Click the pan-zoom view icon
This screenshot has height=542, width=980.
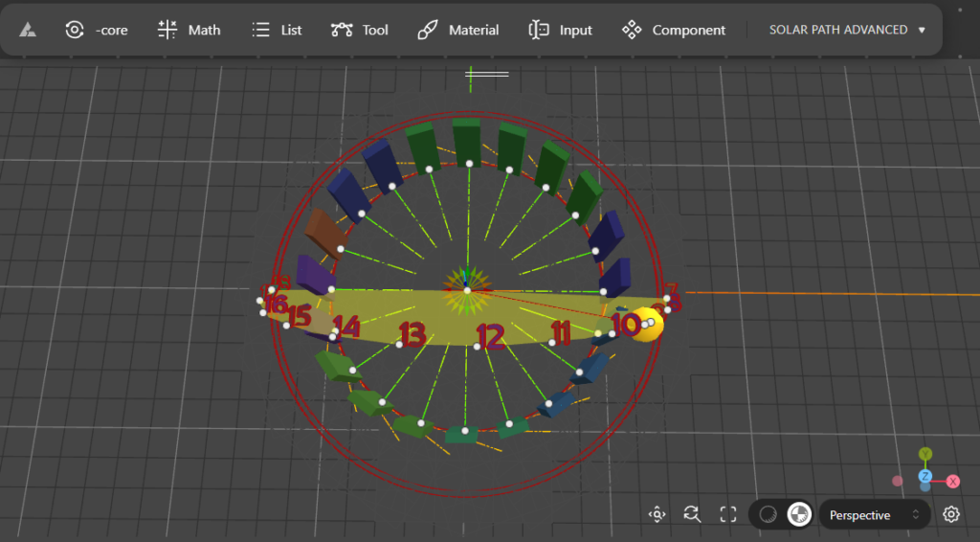(x=657, y=514)
